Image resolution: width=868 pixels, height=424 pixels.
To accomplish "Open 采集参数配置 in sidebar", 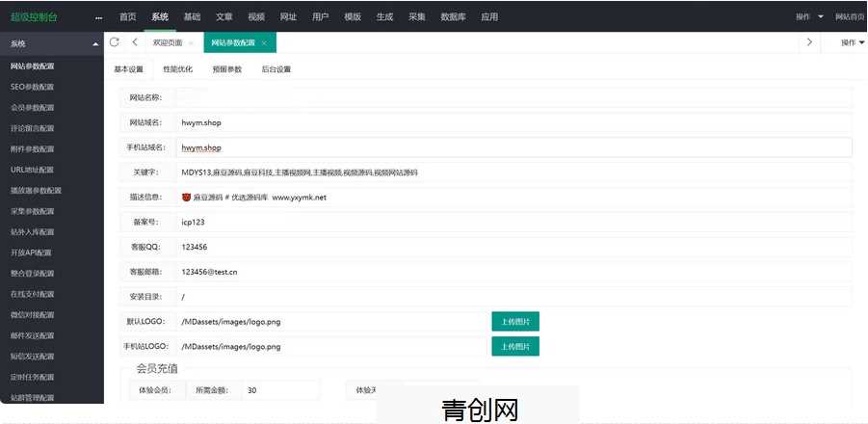I will point(33,211).
